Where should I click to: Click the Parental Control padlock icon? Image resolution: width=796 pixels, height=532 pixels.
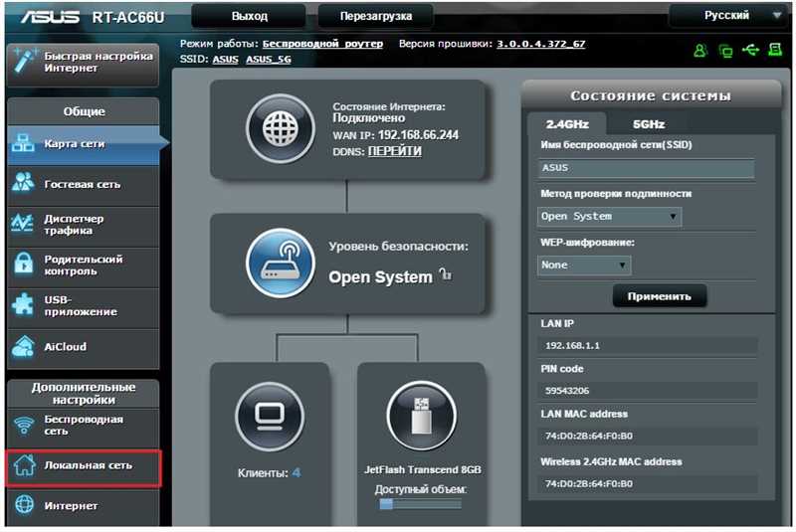[23, 264]
